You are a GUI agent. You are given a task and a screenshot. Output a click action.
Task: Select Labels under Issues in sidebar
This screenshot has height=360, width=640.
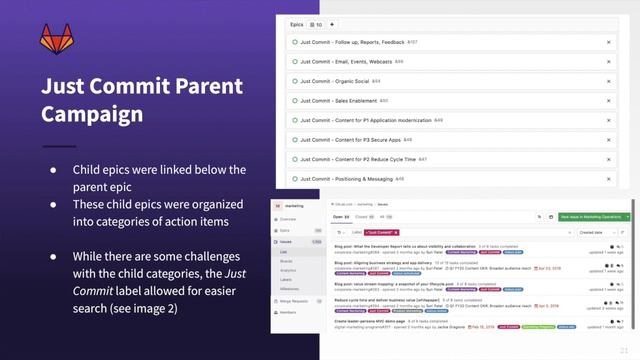pyautogui.click(x=286, y=280)
